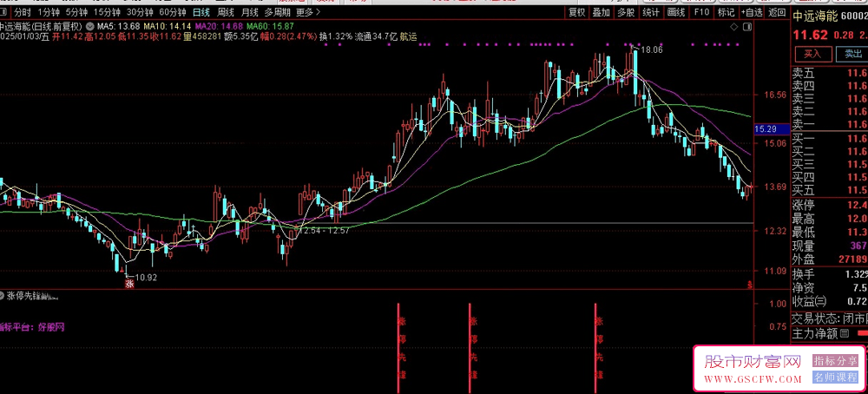The height and width of the screenshot is (394, 868).
Task: Click the 标记 mark button
Action: point(726,12)
